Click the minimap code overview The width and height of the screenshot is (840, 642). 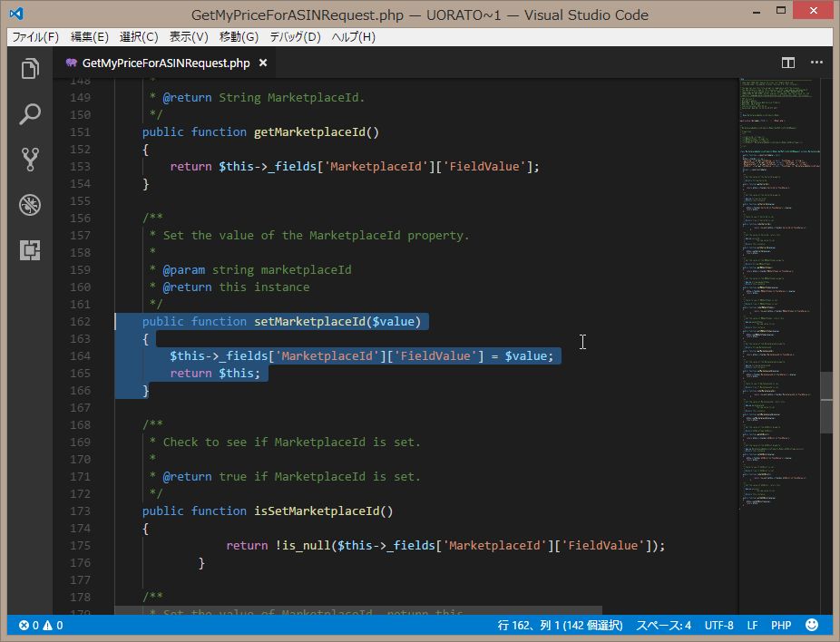(x=779, y=294)
